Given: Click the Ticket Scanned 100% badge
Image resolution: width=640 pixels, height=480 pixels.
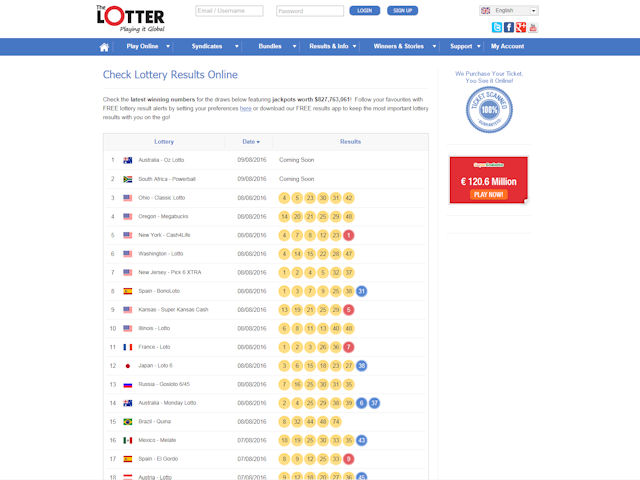Looking at the screenshot, I should click(x=489, y=110).
